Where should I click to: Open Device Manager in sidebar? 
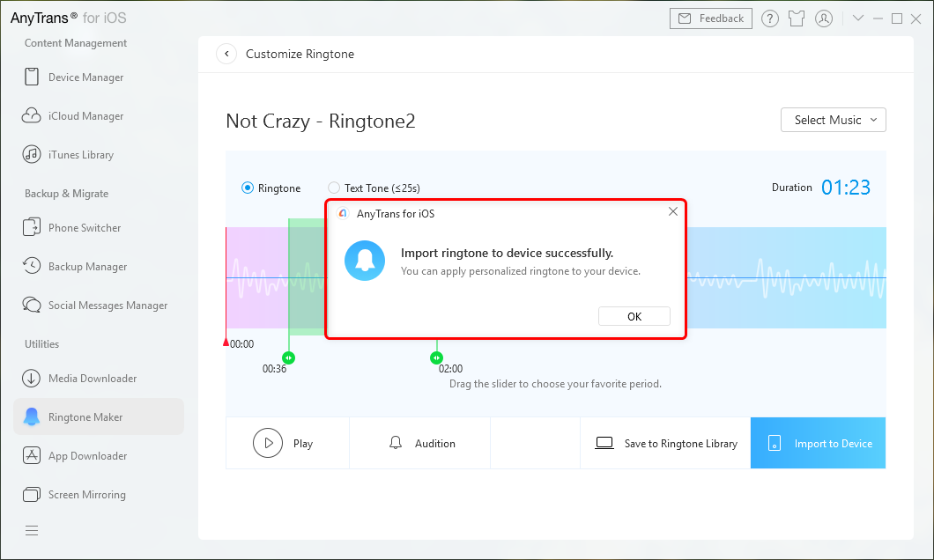pos(85,77)
